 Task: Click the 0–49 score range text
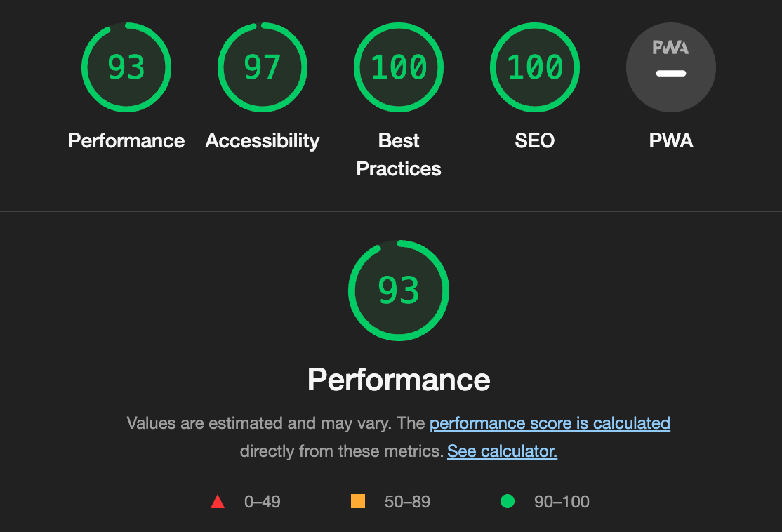(262, 502)
